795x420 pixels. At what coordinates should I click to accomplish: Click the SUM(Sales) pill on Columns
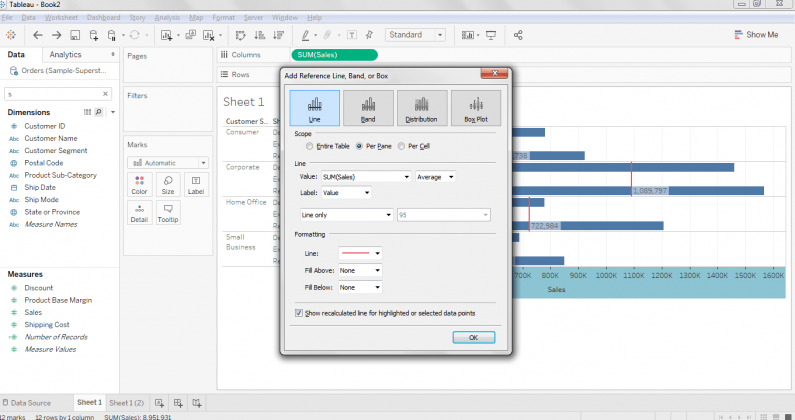pos(335,55)
